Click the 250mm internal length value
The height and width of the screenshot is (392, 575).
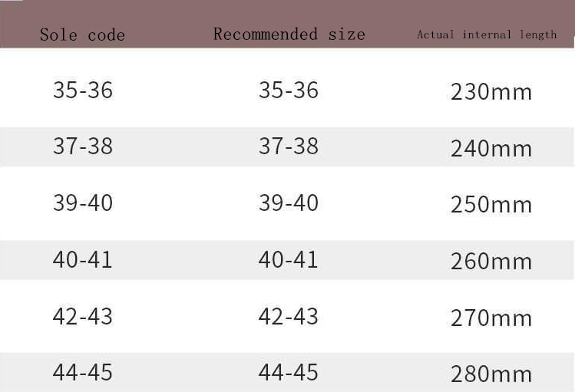[x=491, y=205]
